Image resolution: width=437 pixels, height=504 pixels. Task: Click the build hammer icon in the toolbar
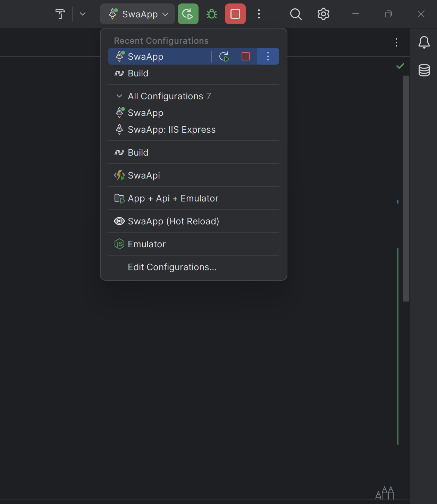pos(60,14)
